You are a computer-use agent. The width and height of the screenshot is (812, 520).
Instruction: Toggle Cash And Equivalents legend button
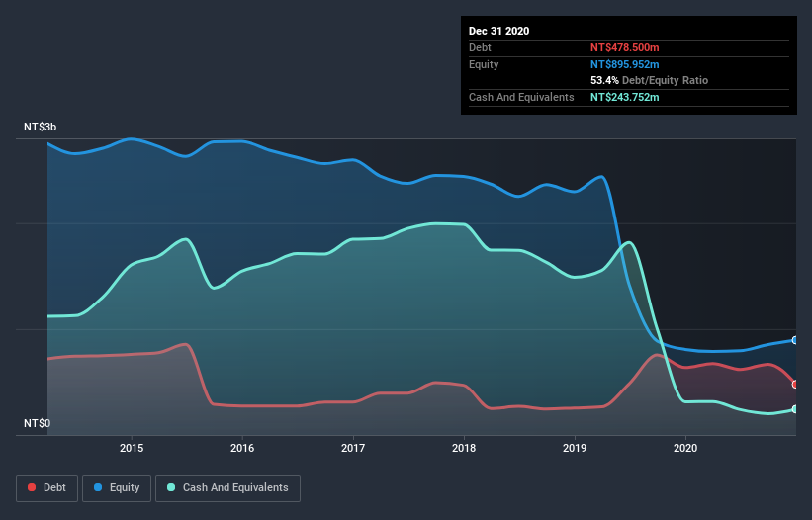click(227, 488)
